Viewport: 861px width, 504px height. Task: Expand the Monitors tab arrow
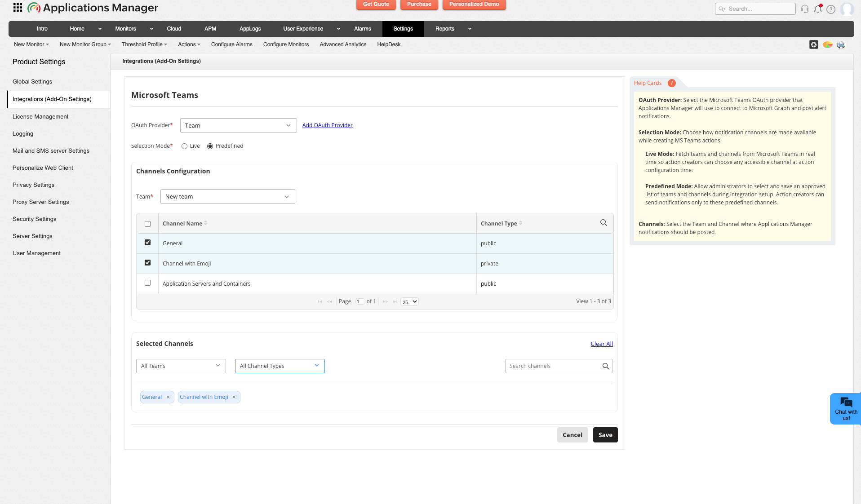click(151, 29)
